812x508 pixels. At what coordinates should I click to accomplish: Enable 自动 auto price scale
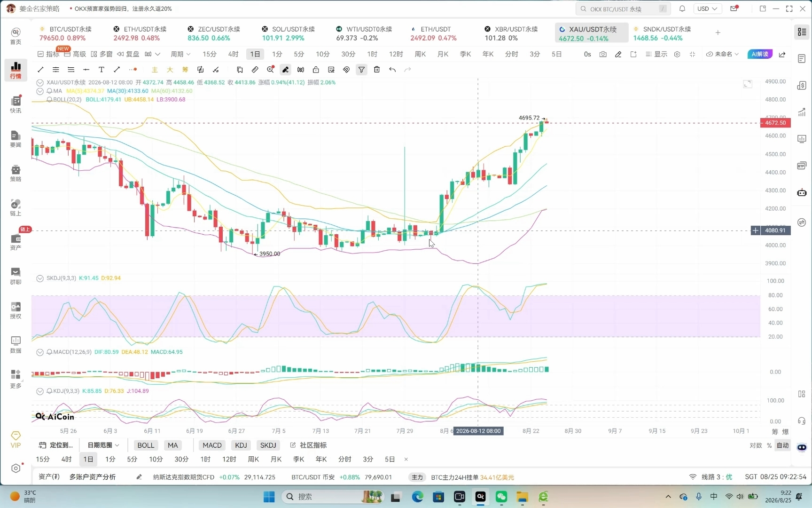[x=783, y=445]
